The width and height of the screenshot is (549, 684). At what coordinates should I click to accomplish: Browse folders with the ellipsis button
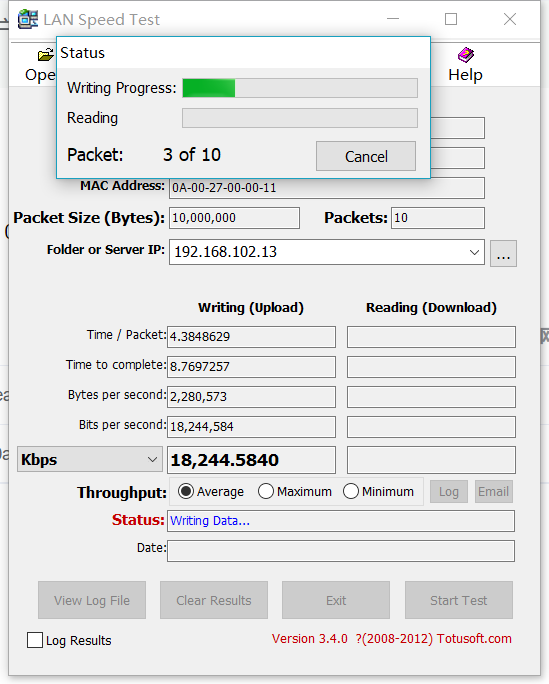pos(503,253)
